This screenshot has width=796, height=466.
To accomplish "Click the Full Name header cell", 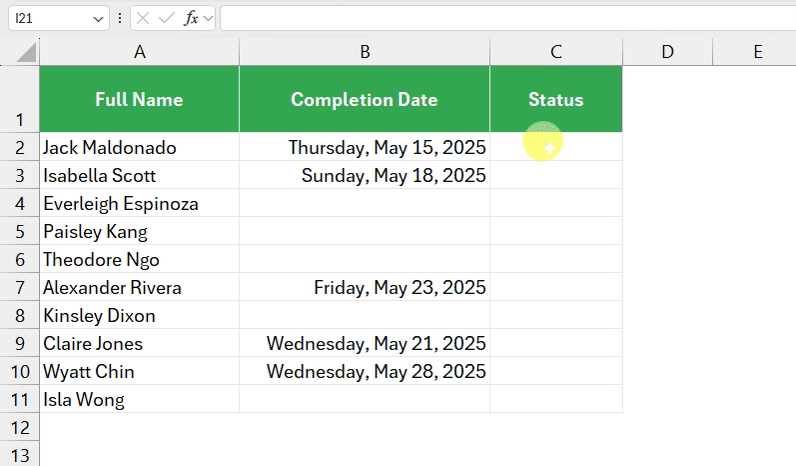I will pyautogui.click(x=140, y=99).
